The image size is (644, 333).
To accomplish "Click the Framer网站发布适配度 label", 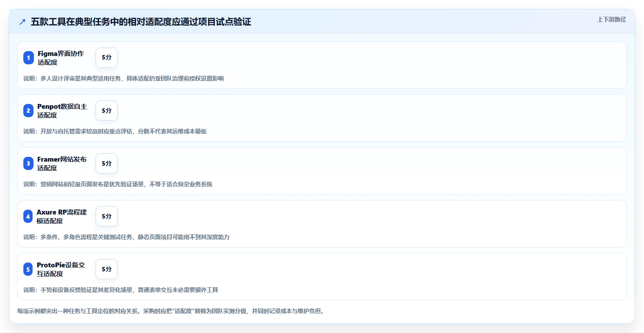I will pos(62,163).
